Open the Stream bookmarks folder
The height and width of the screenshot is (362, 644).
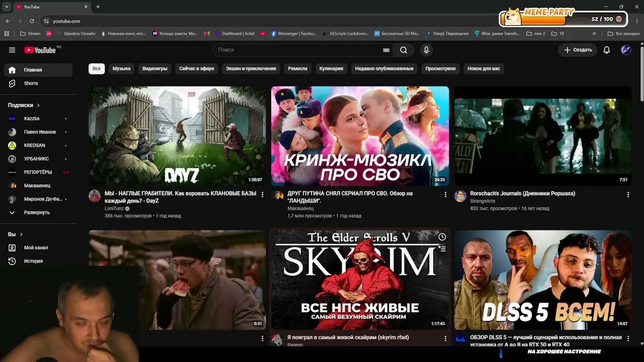pos(30,34)
